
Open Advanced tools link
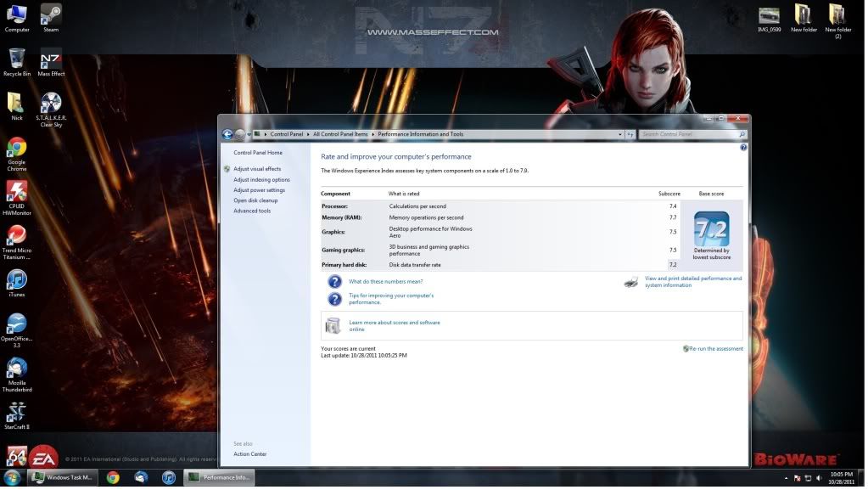[x=252, y=211]
